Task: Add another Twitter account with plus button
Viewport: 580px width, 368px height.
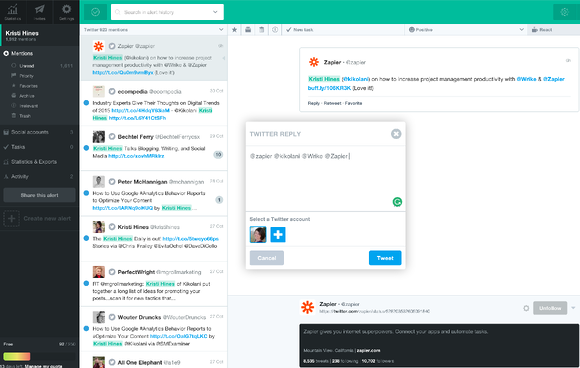Action: click(278, 234)
